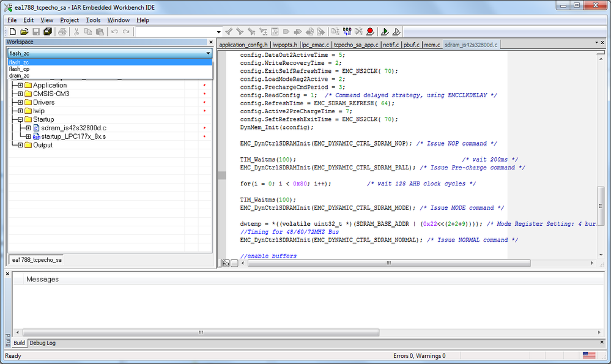The height and width of the screenshot is (364, 611).
Task: Open the editor tab list dropdown arrow
Action: (x=596, y=42)
